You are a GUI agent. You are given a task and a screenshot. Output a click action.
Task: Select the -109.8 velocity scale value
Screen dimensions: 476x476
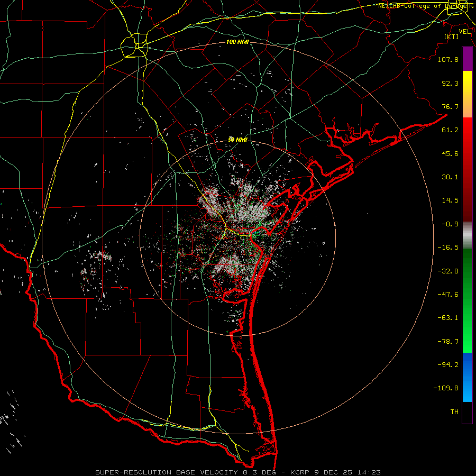446,388
